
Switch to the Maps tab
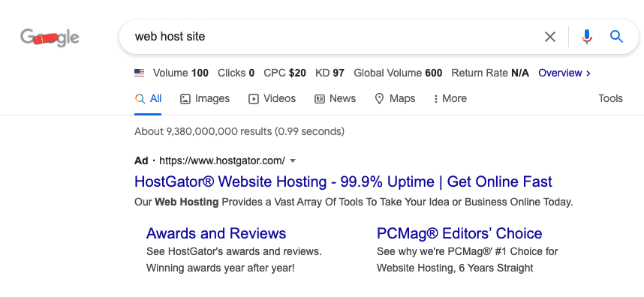[395, 98]
